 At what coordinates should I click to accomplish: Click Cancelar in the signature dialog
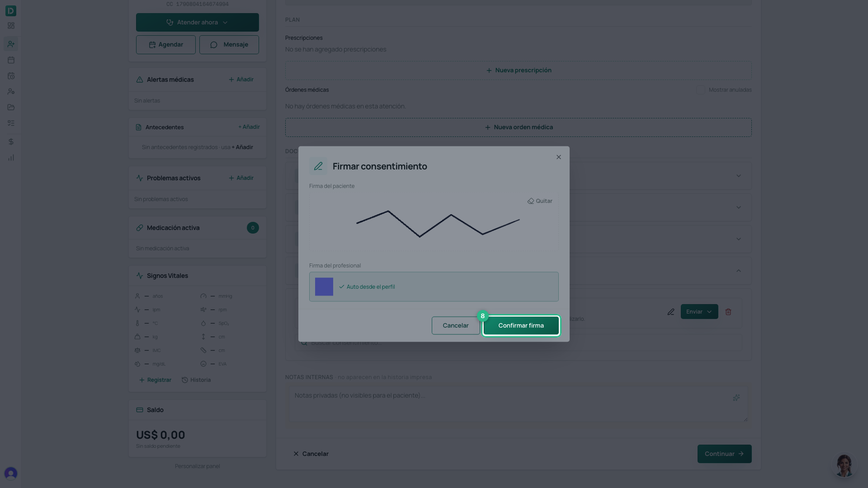[x=456, y=325]
